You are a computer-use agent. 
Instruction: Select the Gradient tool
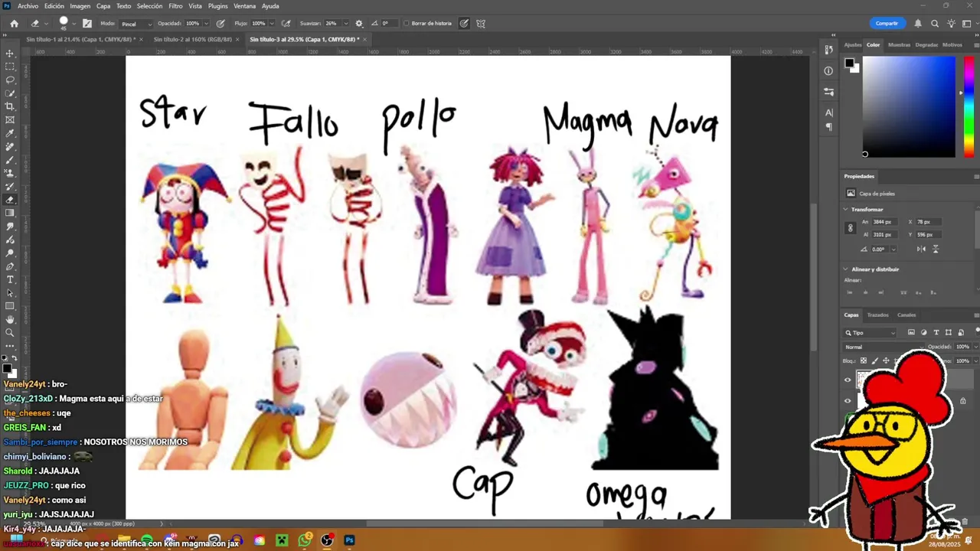(10, 213)
